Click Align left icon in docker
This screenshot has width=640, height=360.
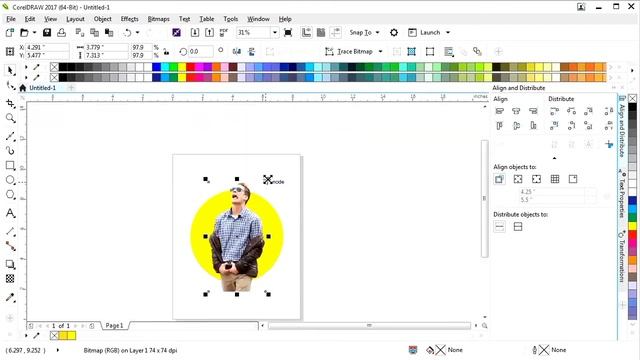tap(500, 111)
